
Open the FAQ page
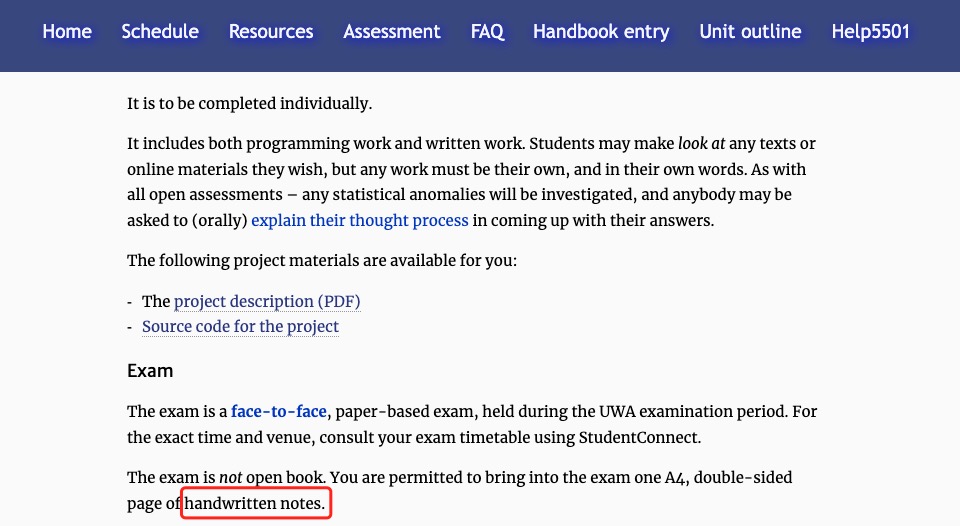(x=487, y=32)
